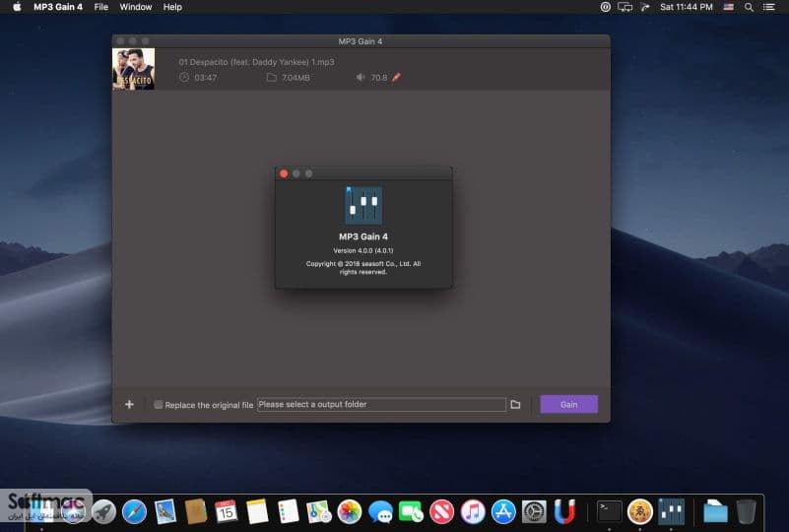Open FaceTime from the Dock
The image size is (789, 532).
click(x=411, y=512)
